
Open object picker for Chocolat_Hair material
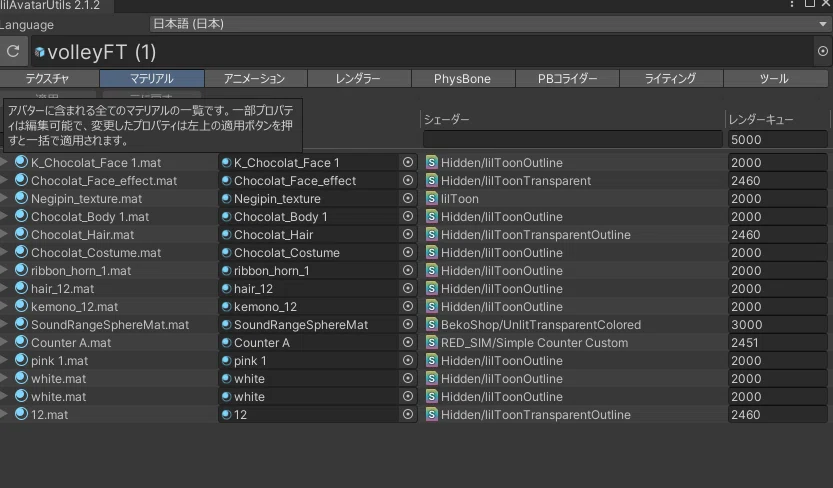point(407,235)
